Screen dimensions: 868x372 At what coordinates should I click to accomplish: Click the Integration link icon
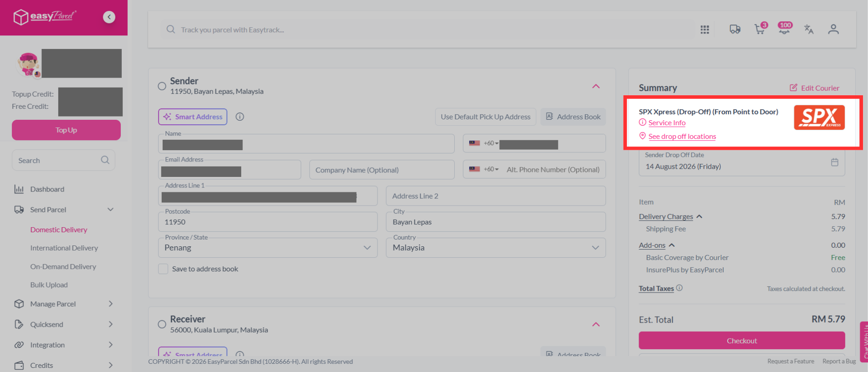pyautogui.click(x=19, y=345)
